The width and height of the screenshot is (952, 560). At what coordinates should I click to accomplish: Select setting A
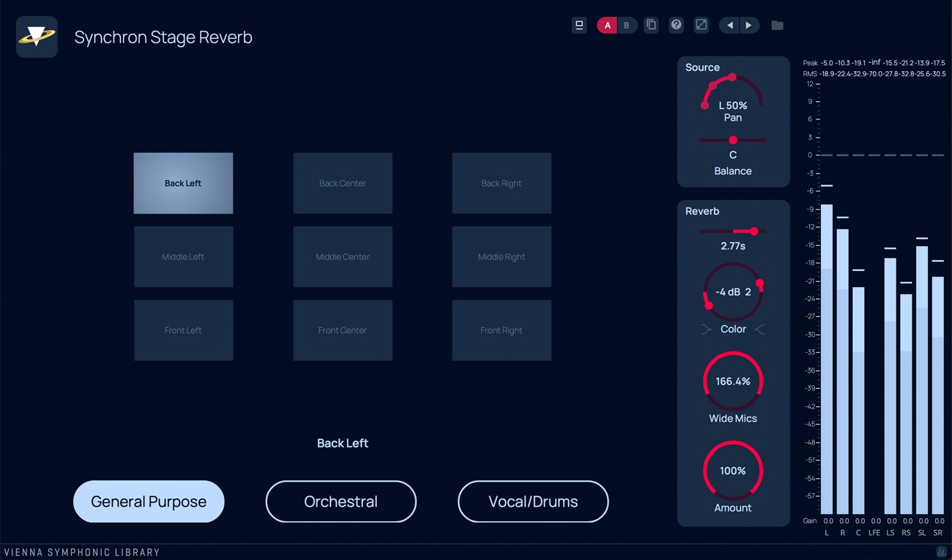[x=606, y=25]
